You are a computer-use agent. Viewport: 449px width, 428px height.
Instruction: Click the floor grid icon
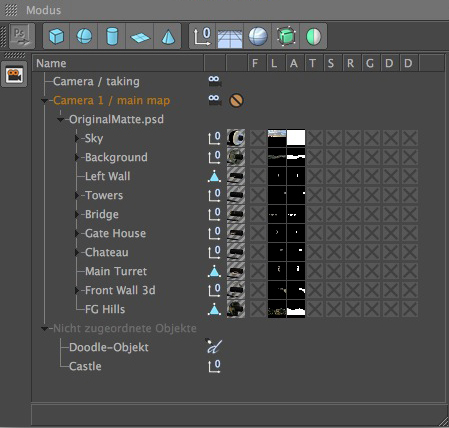(230, 36)
